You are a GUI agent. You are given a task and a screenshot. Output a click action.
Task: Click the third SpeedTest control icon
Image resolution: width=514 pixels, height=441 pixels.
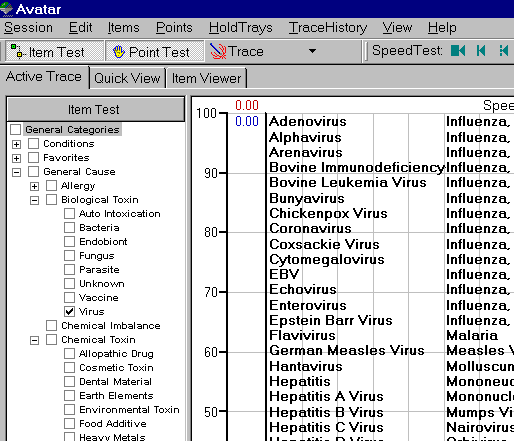[x=504, y=51]
